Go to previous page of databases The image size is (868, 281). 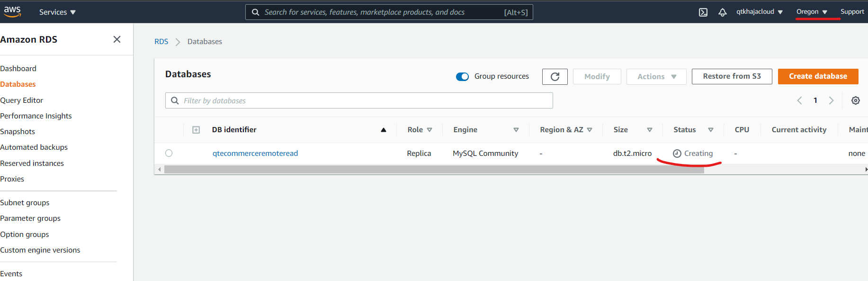799,100
